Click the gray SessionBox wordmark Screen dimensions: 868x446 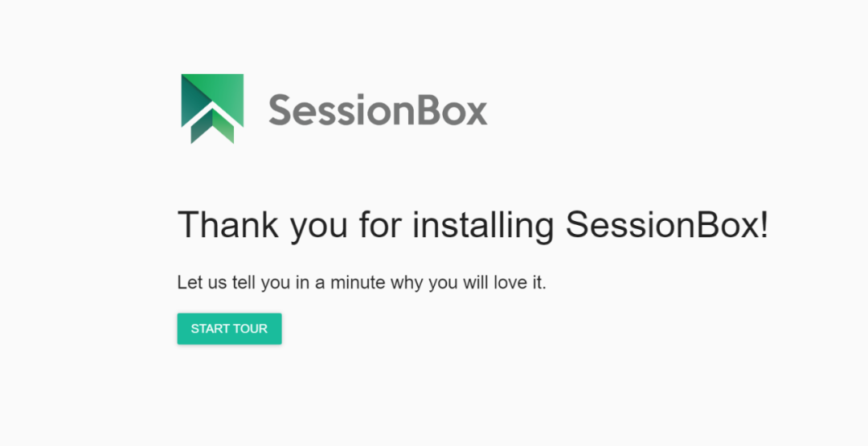click(378, 110)
